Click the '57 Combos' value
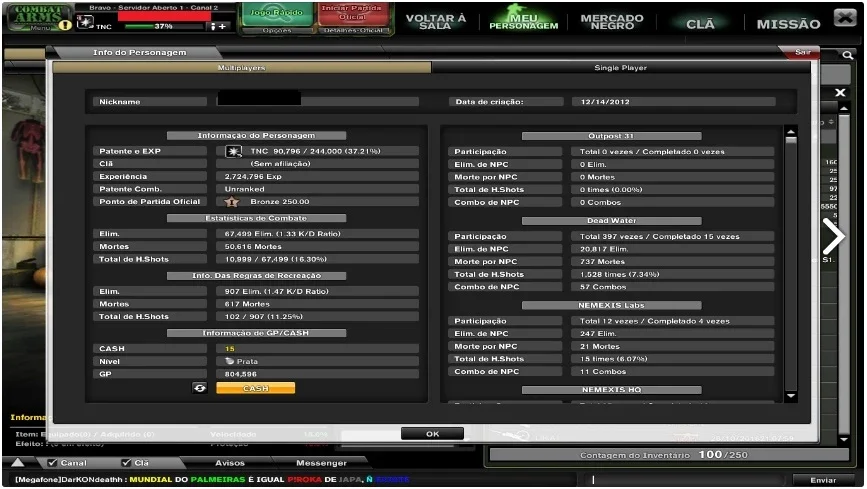This screenshot has height=489, width=867. pos(603,287)
